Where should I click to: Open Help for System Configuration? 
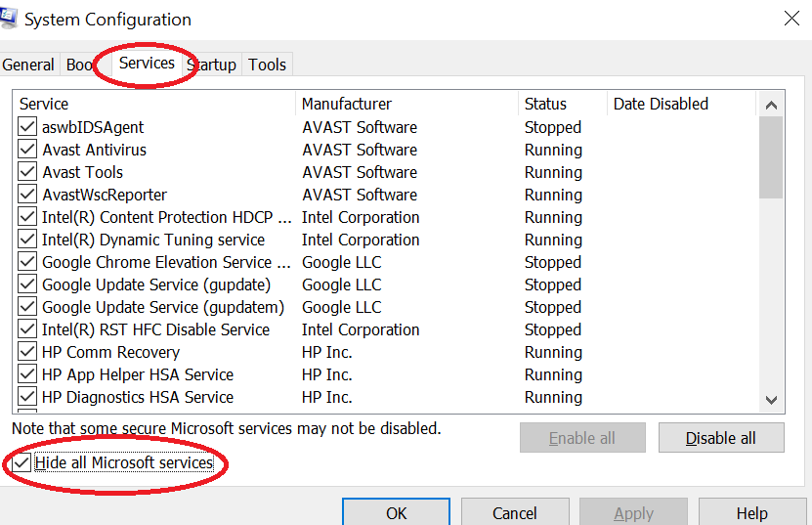(x=751, y=513)
